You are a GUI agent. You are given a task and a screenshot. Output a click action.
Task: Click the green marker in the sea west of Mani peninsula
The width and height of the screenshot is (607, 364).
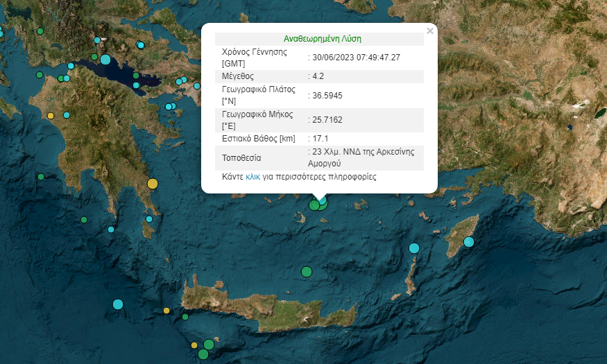(84, 220)
